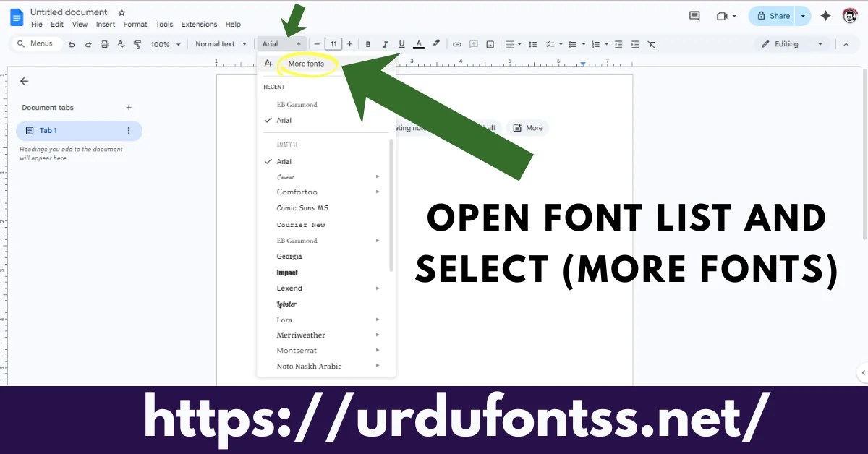Open the zoom level dropdown
The width and height of the screenshot is (868, 454).
point(166,44)
